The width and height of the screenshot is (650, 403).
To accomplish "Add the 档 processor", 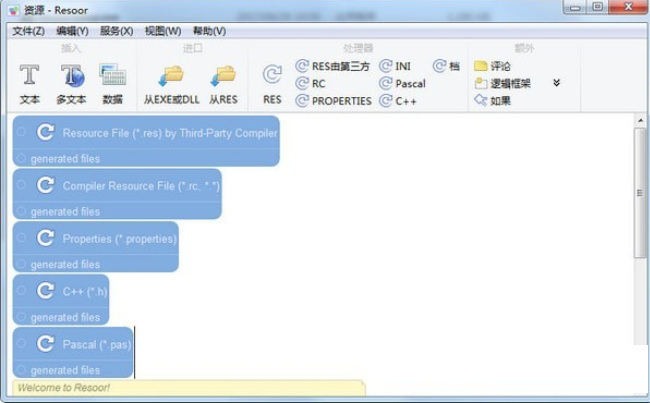I will click(x=446, y=66).
